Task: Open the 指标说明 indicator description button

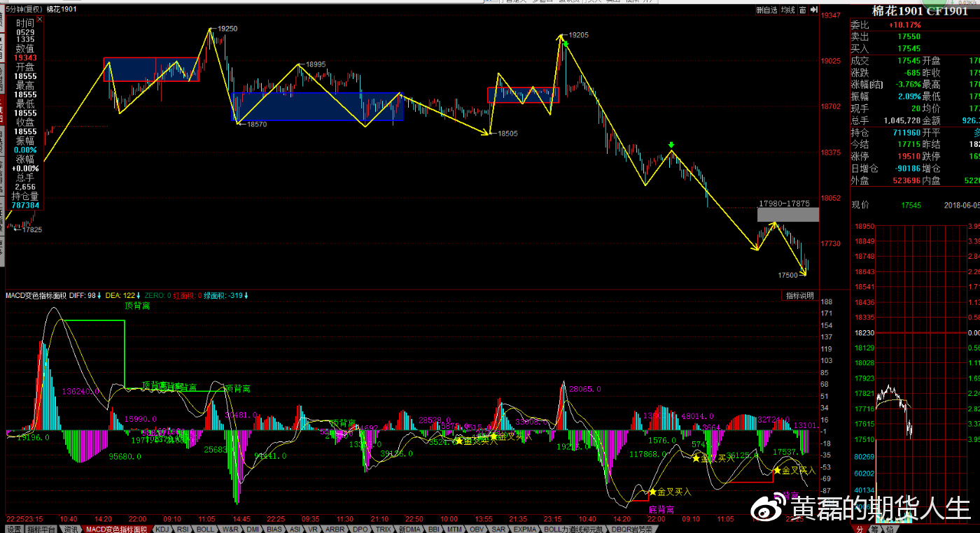Action: [799, 296]
